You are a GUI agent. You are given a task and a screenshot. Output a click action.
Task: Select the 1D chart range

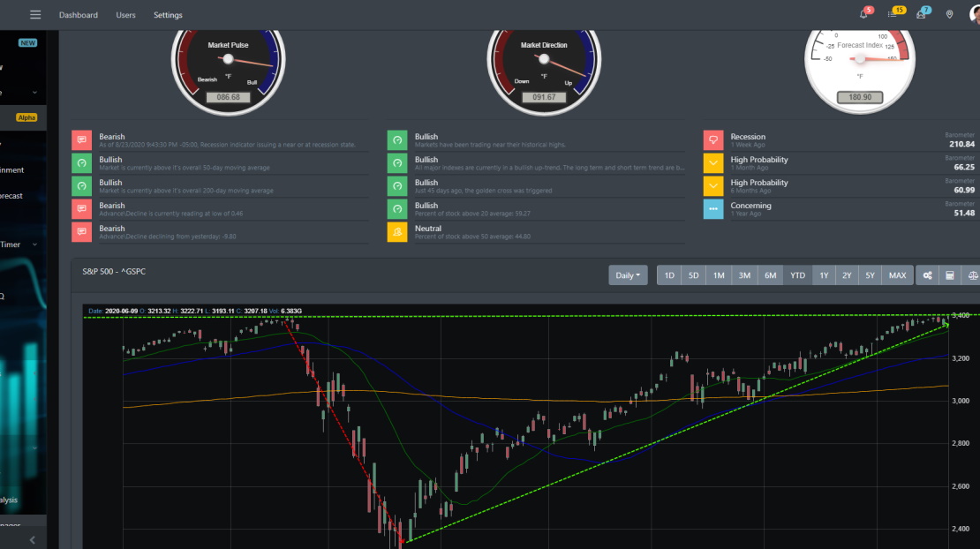(x=669, y=275)
